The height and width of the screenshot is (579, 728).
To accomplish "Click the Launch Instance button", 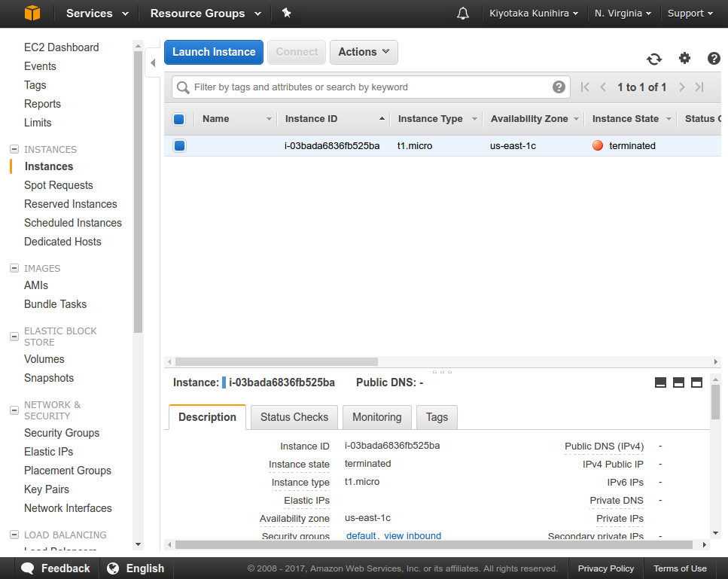I will tap(214, 52).
